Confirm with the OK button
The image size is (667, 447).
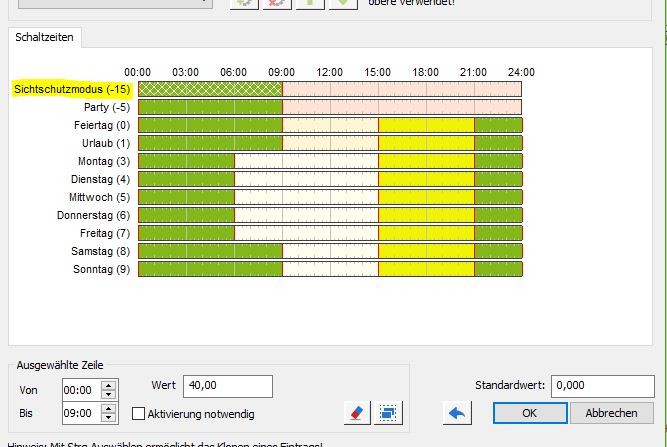[530, 413]
